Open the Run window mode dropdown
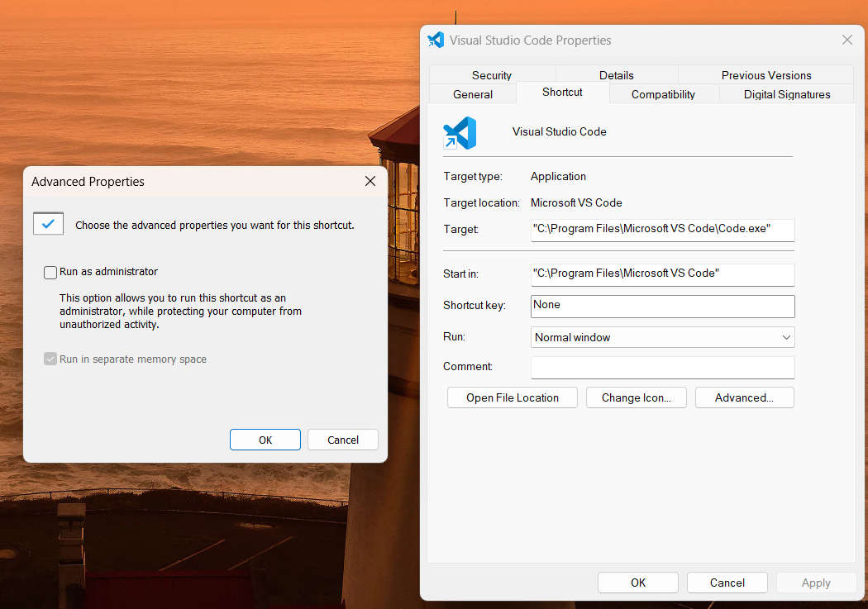 (663, 337)
